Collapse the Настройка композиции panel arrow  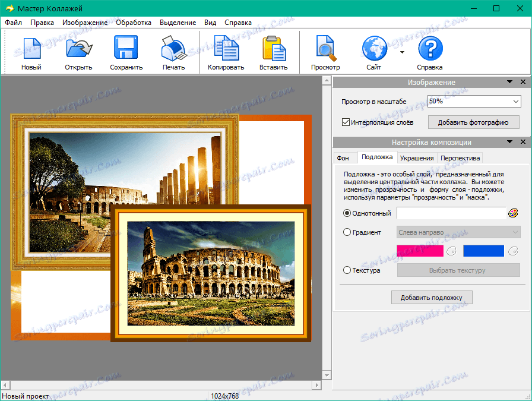(x=509, y=142)
